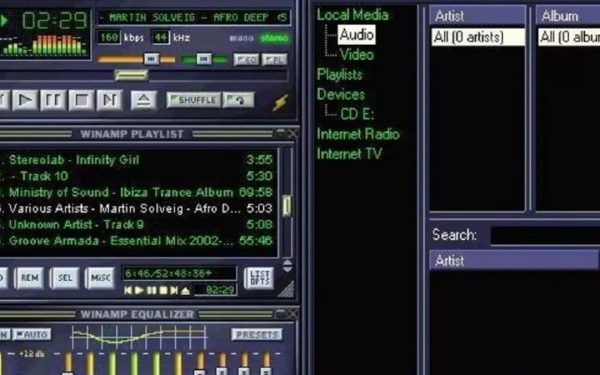
Task: Select All (0 artists) entry
Action: [x=478, y=37]
